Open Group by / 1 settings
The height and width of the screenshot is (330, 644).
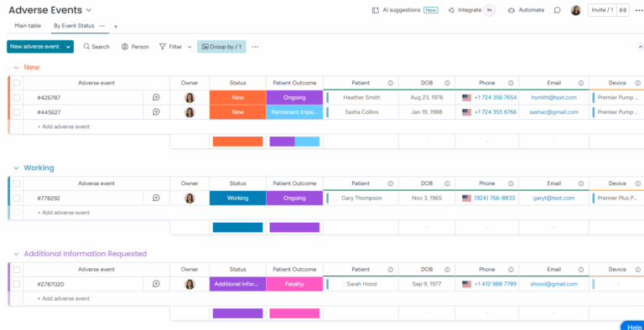click(221, 47)
